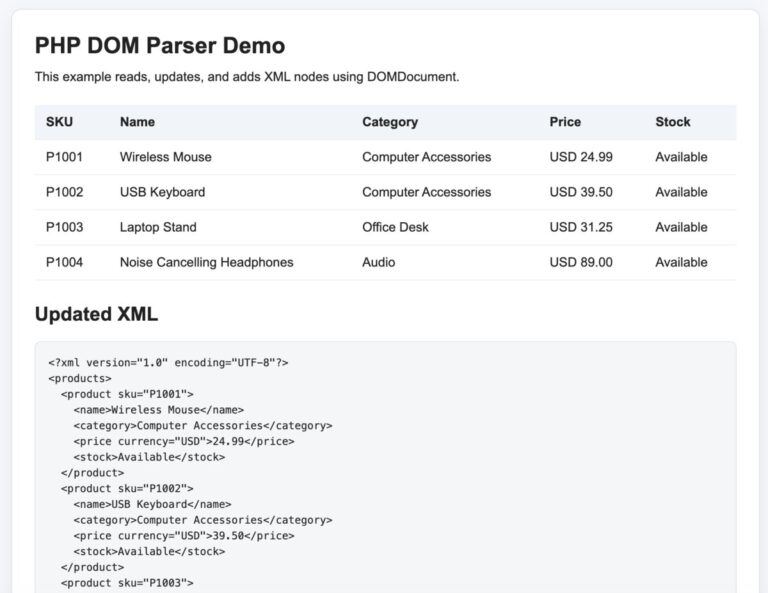
Task: Click the SKU column header
Action: [x=59, y=122]
